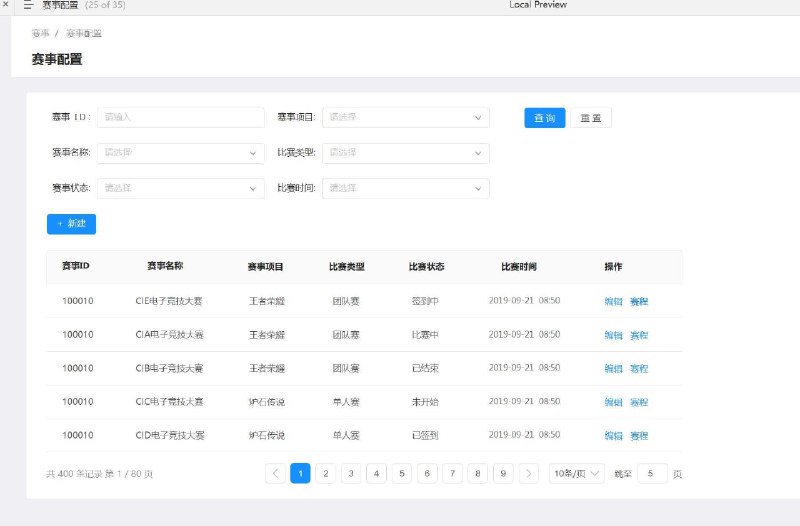Select pagination page 4
This screenshot has width=800, height=526.
click(x=377, y=473)
